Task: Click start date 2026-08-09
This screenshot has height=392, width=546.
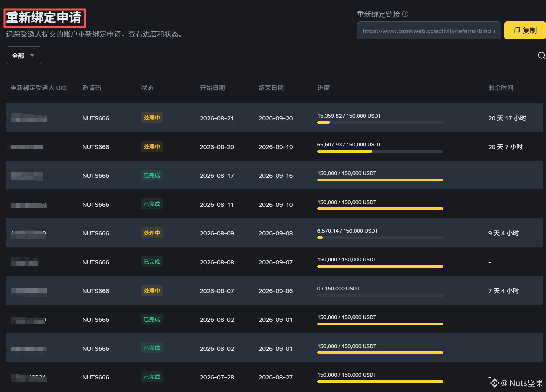Action: [x=217, y=233]
